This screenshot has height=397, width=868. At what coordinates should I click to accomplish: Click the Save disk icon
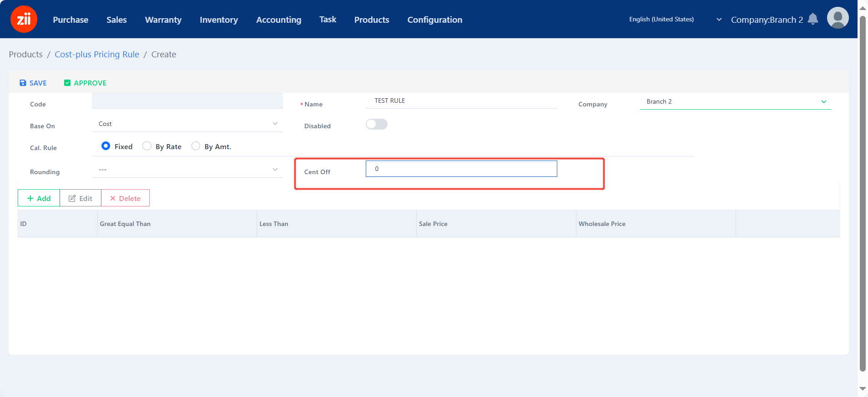(x=23, y=83)
